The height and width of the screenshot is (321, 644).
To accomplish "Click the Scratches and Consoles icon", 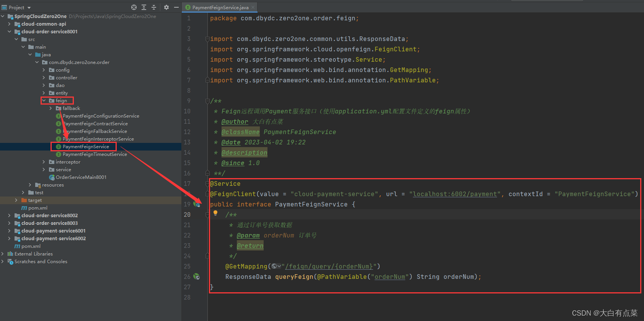I will (x=10, y=262).
